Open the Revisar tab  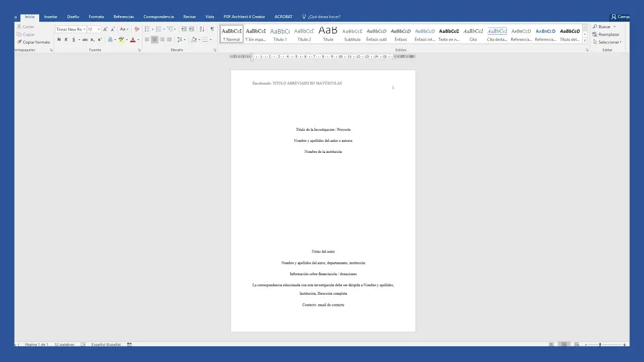coord(190,17)
